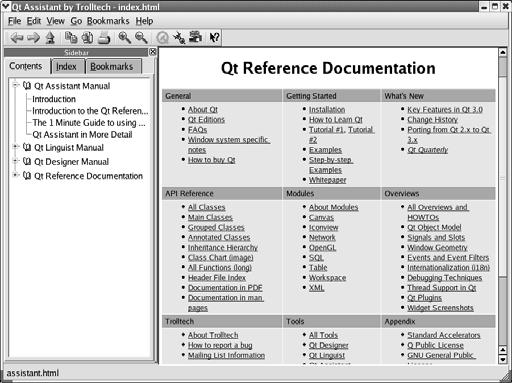Screen dimensions: 512x383
Task: Expand the Qt Linguist Manual tree node
Action: (x=15, y=146)
